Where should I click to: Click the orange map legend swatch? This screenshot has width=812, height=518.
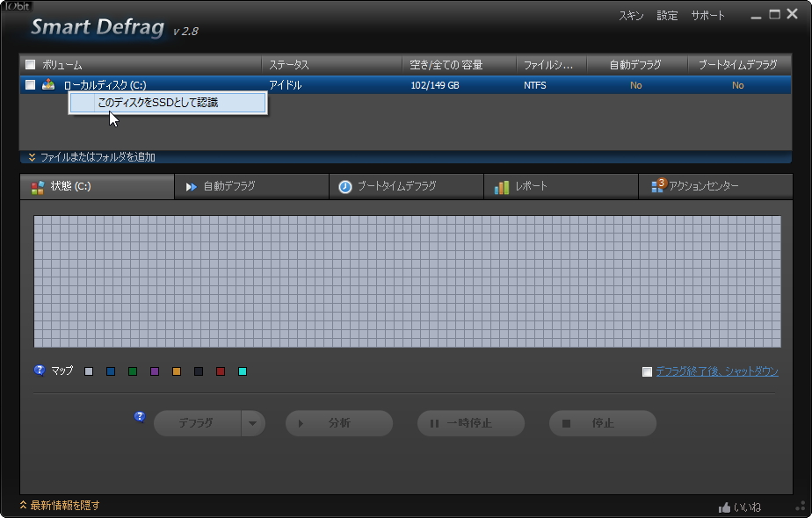[177, 371]
